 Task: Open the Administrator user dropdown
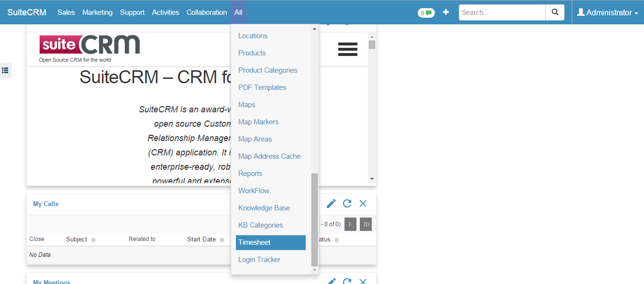[x=608, y=12]
